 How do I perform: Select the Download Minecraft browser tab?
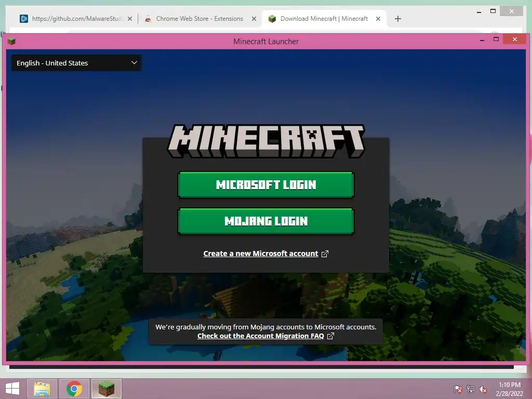[x=324, y=19]
